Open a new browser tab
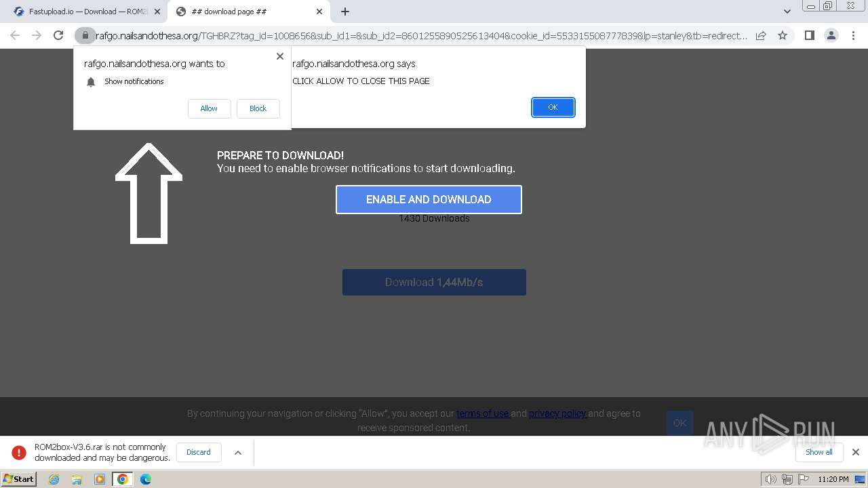Image resolution: width=868 pixels, height=488 pixels. click(345, 12)
